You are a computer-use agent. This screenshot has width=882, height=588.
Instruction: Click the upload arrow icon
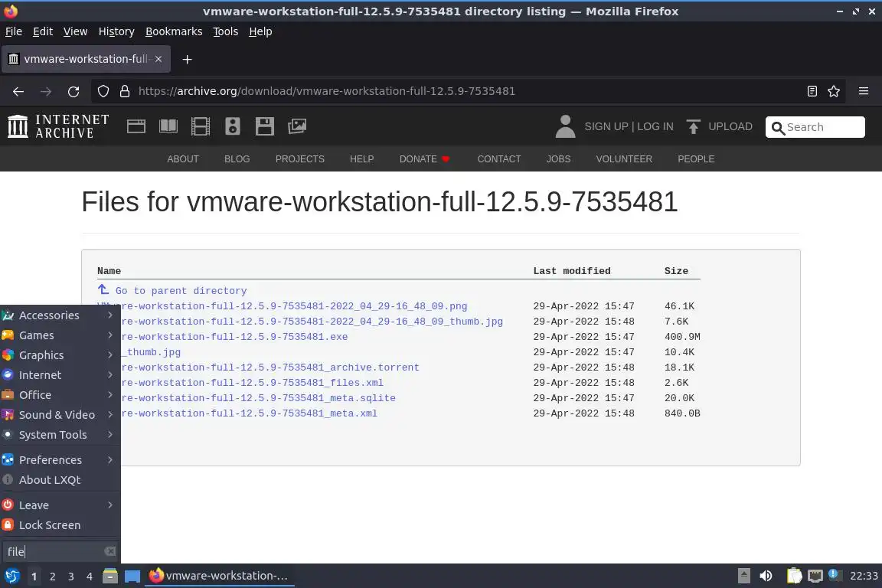(693, 126)
